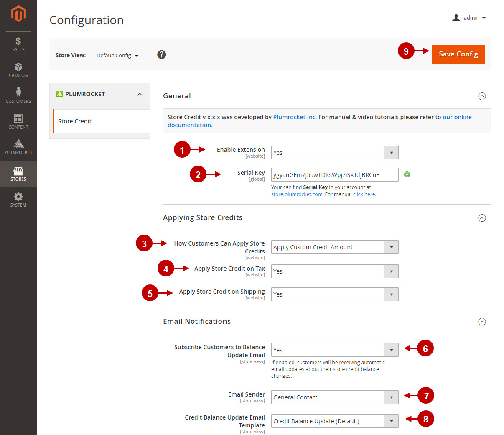Open Apply Store Credit on Shipping dropdown
This screenshot has width=504, height=435.
click(x=335, y=294)
